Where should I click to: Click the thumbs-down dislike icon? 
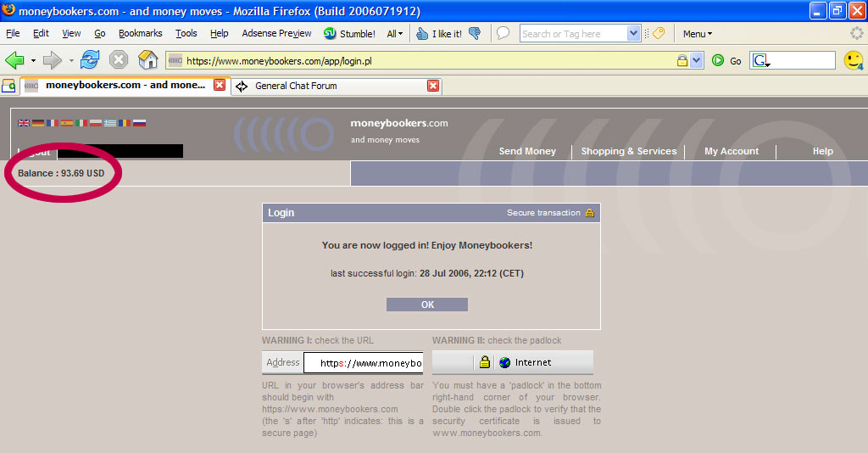475,33
